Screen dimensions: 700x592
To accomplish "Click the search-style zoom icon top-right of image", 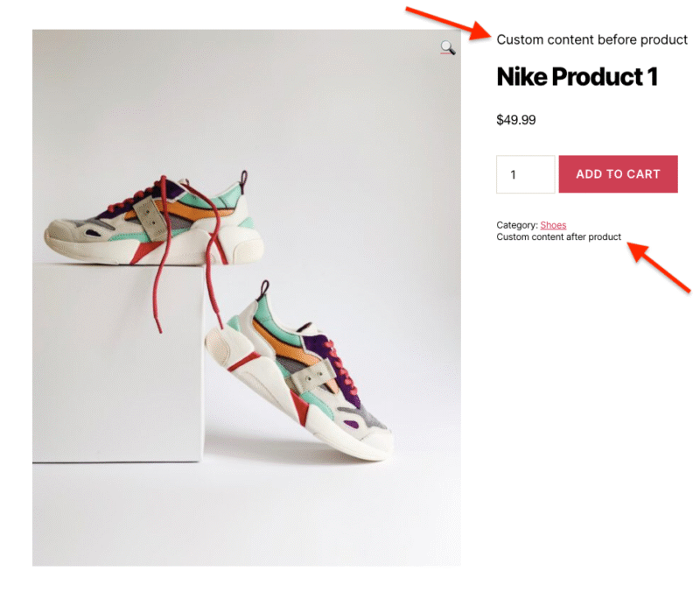I will (x=447, y=47).
